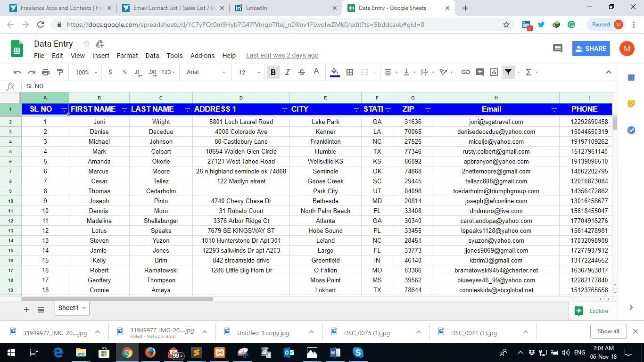
Task: Add a new sheet with plus
Action: [x=26, y=310]
